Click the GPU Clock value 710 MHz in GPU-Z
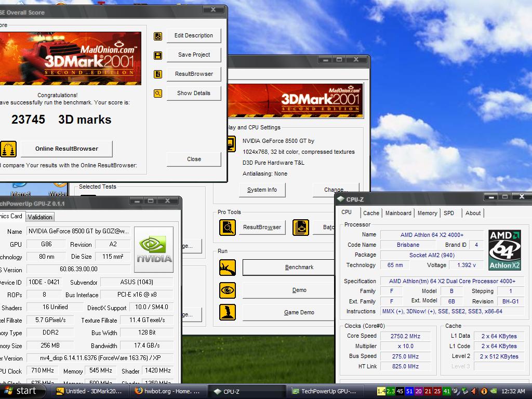 click(x=43, y=370)
